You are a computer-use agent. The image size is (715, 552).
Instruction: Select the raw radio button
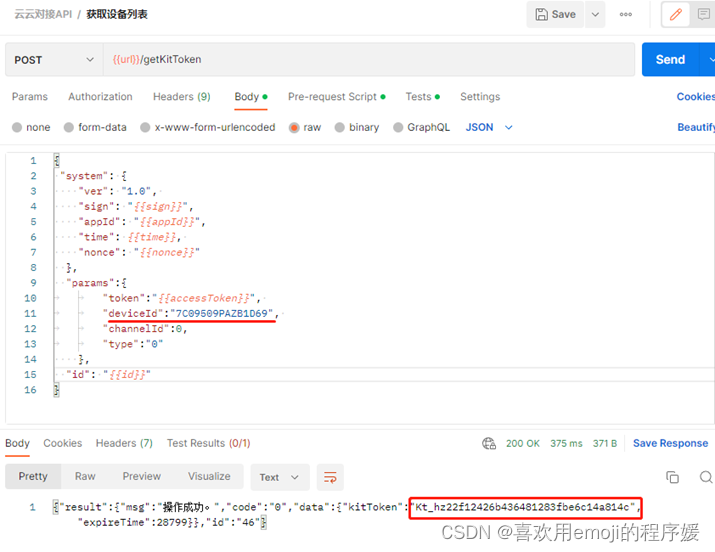coord(294,127)
